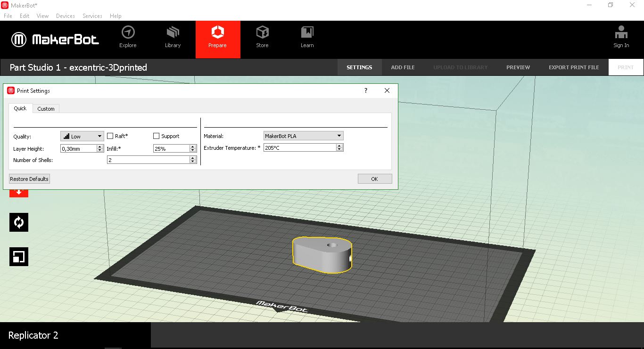Click the Infill 25% value field
This screenshot has height=349, width=644.
pyautogui.click(x=172, y=148)
